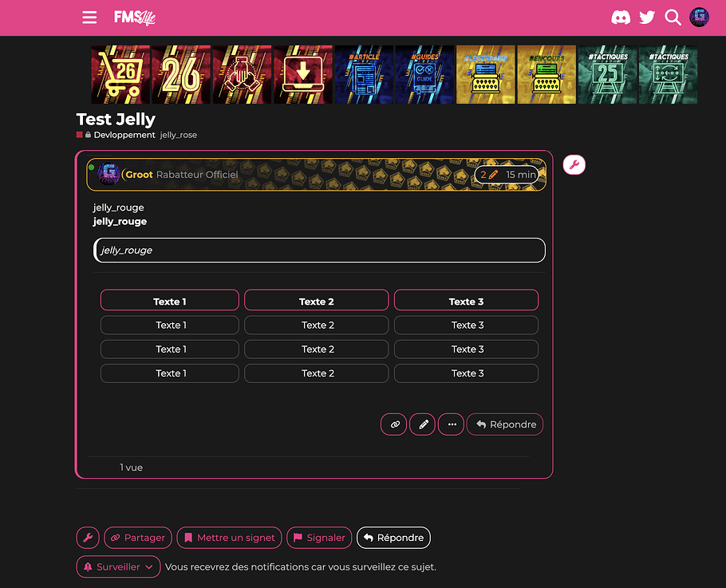Click the Signaler flag button

coord(318,538)
